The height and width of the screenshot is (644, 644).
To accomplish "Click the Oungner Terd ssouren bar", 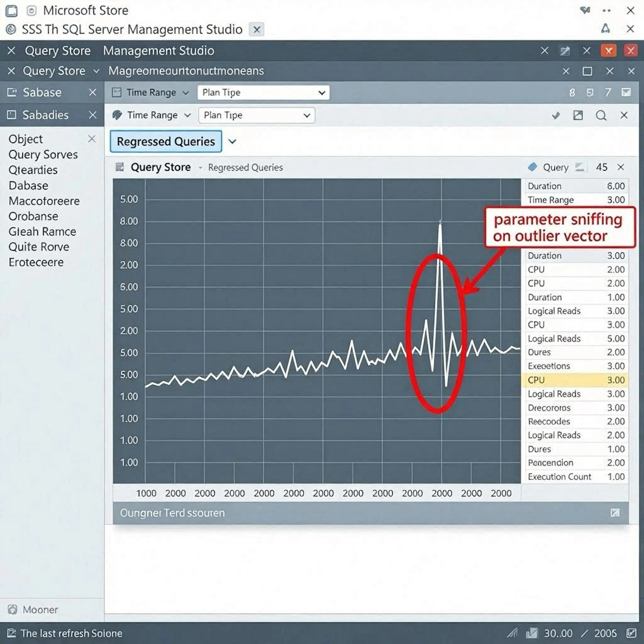I will click(x=371, y=513).
